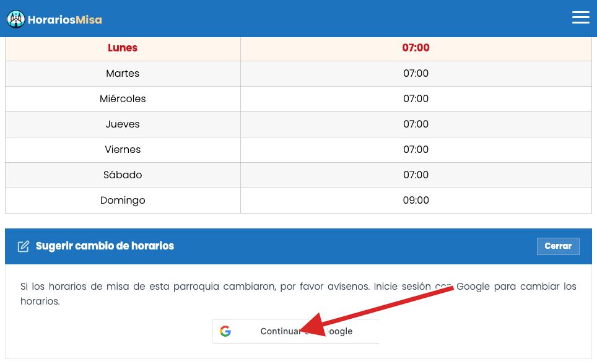Screen dimensions: 597x364
Task: Click the edit pencil icon beside Sugerir cambio
Action: (24, 246)
